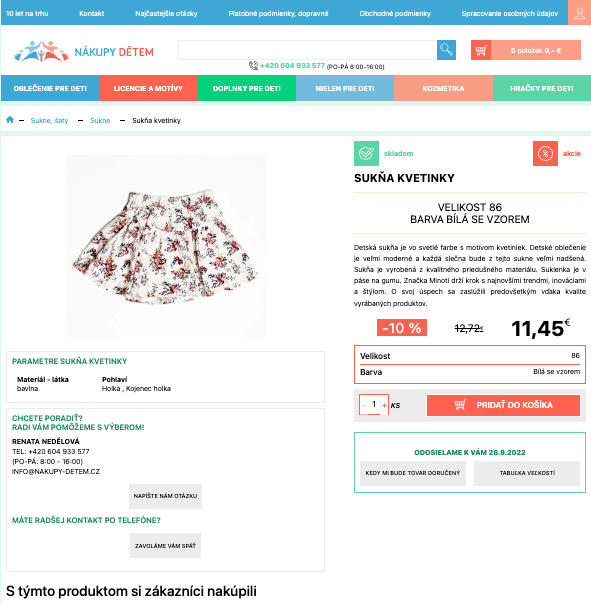Click the user account icon

click(x=579, y=13)
